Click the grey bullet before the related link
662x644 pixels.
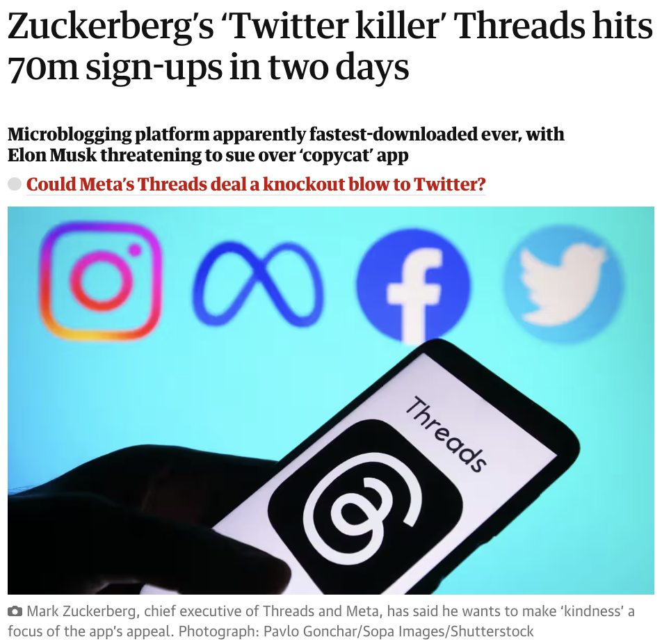pos(15,185)
